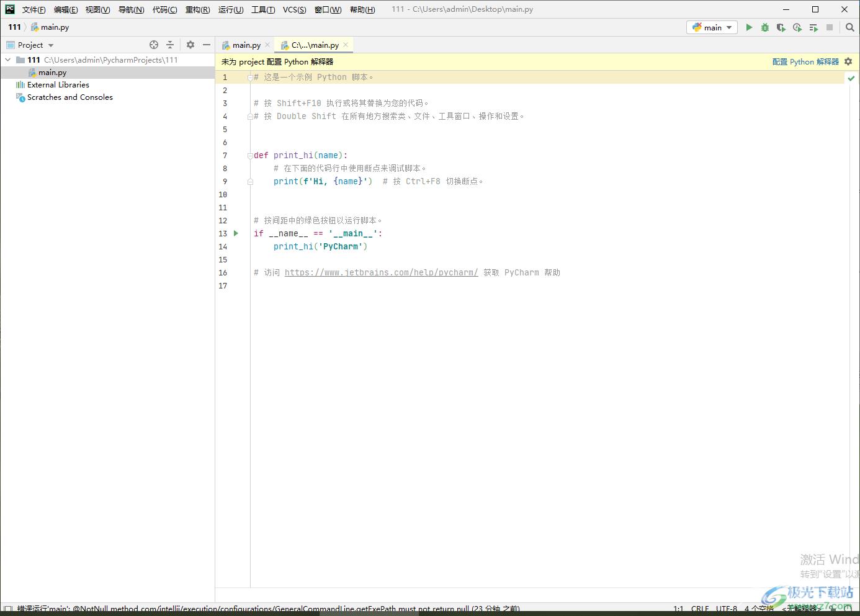Click the run gutter arrow on line 13

coord(236,233)
